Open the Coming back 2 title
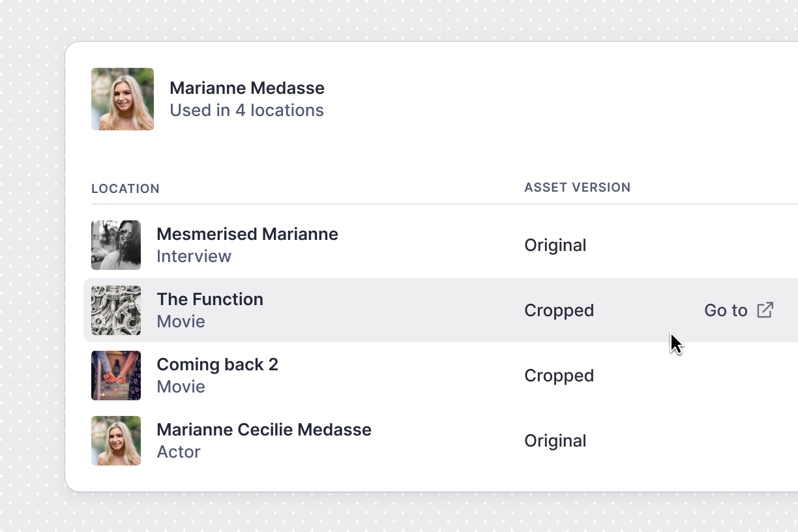 [x=217, y=364]
